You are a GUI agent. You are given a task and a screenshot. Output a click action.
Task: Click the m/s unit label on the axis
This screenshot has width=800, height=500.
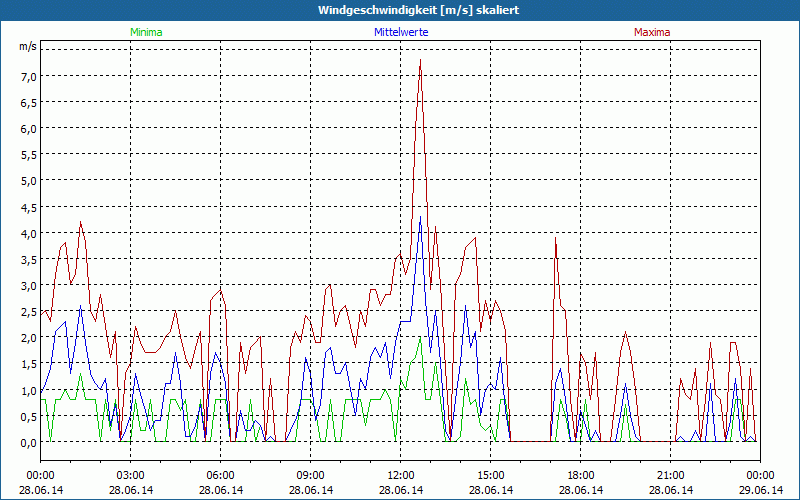(28, 46)
